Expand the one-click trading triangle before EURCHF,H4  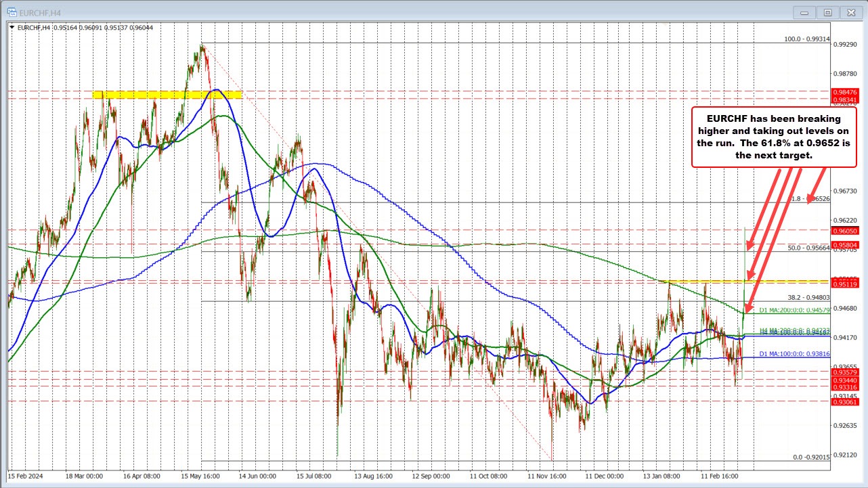12,27
